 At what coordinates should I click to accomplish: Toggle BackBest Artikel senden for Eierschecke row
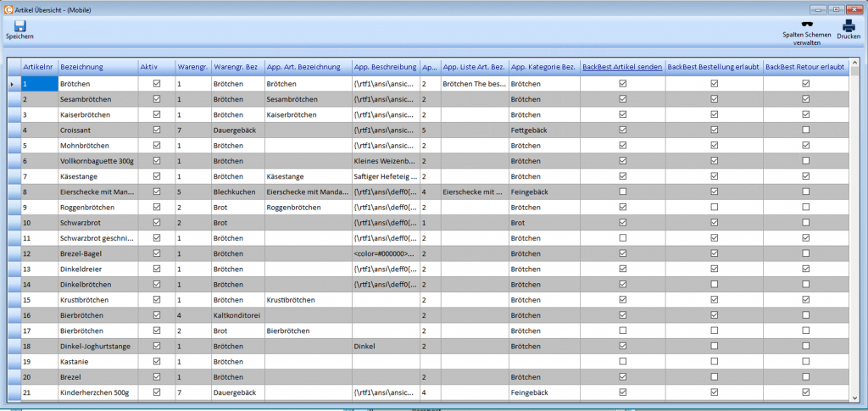[x=623, y=192]
